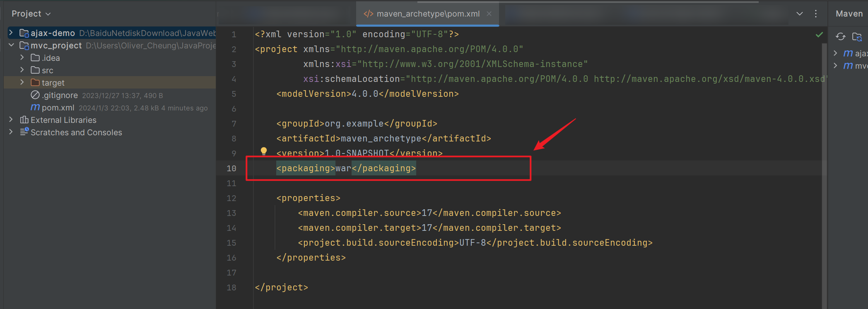This screenshot has width=868, height=309.
Task: Close the maven_archetype\pom.xml tab
Action: tap(489, 14)
